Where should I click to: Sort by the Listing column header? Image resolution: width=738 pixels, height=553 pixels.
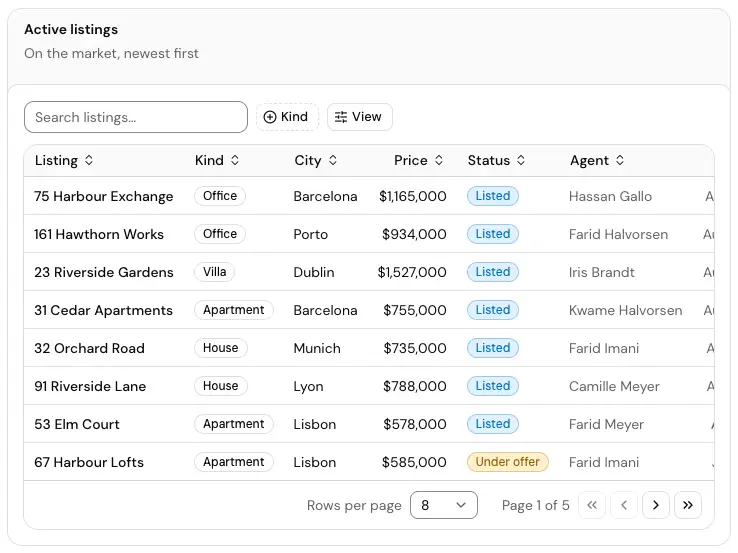64,160
